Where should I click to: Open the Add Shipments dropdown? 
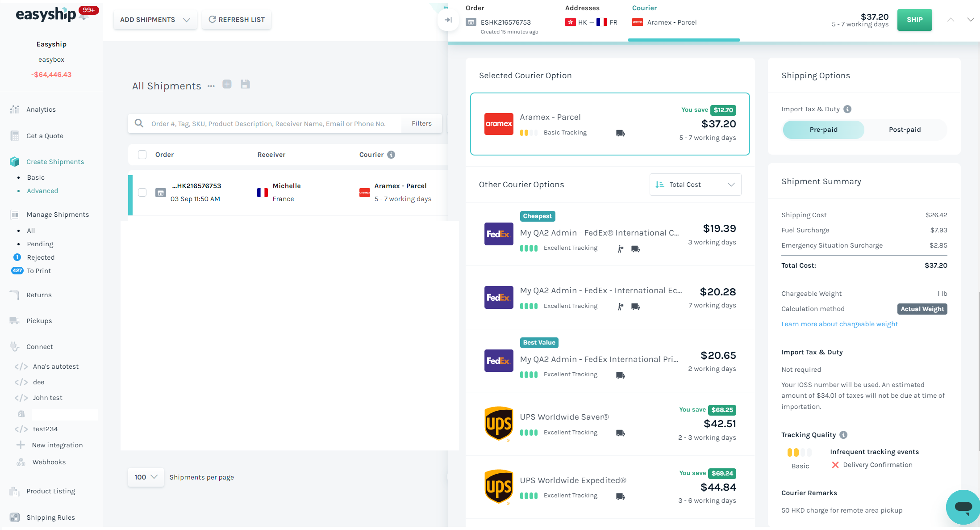(155, 20)
